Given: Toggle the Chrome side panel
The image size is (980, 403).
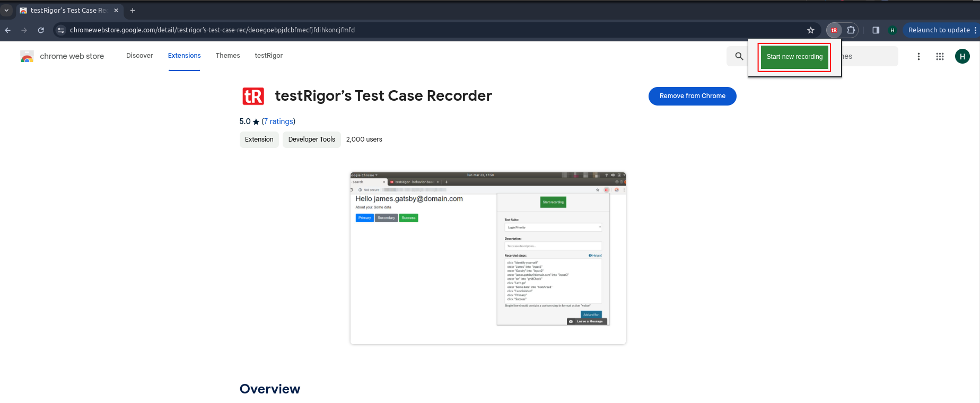Looking at the screenshot, I should 876,30.
